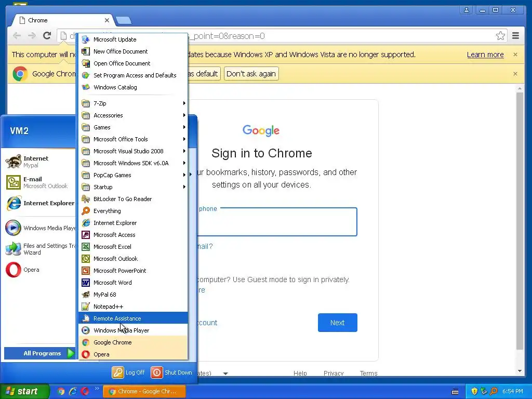Click the Chrome page vertical scrollbar
Viewport: 532px width, 399px height.
520,220
